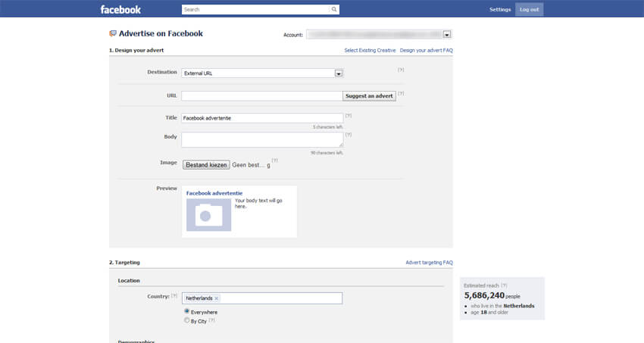This screenshot has width=644, height=343.
Task: Focus the Body text area
Action: click(262, 139)
